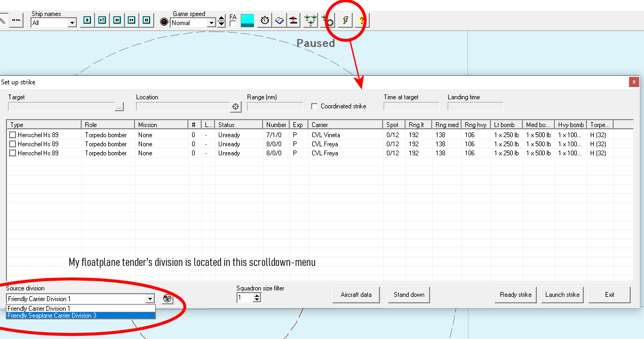
Task: Click the stopwatch icon in toolbar
Action: (x=265, y=21)
